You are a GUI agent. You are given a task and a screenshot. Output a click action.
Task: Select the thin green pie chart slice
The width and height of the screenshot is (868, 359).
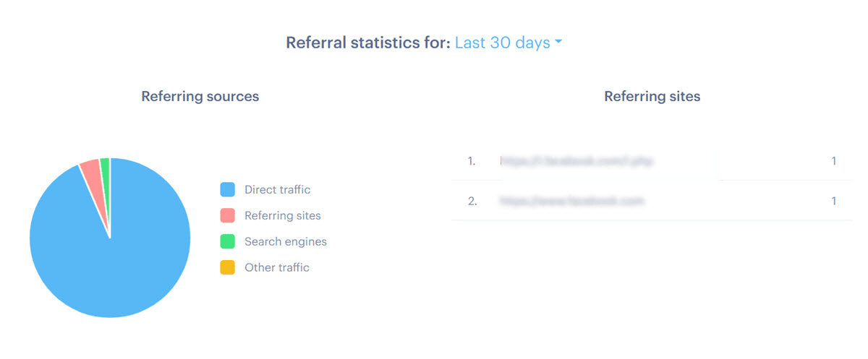105,168
